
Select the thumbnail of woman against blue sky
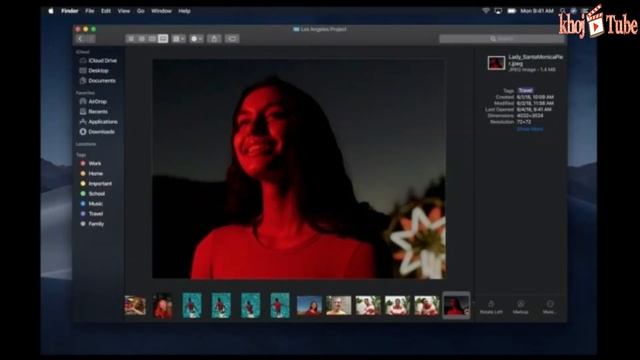tap(309, 306)
